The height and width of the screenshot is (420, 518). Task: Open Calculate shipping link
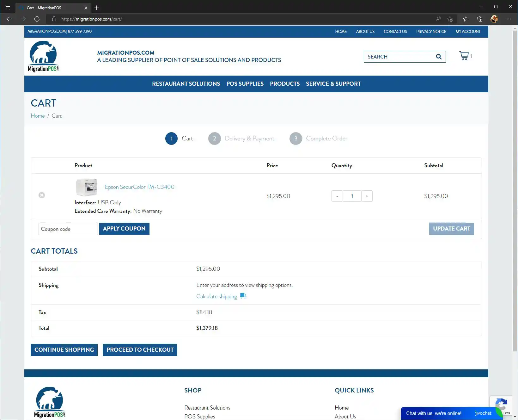[x=216, y=296]
